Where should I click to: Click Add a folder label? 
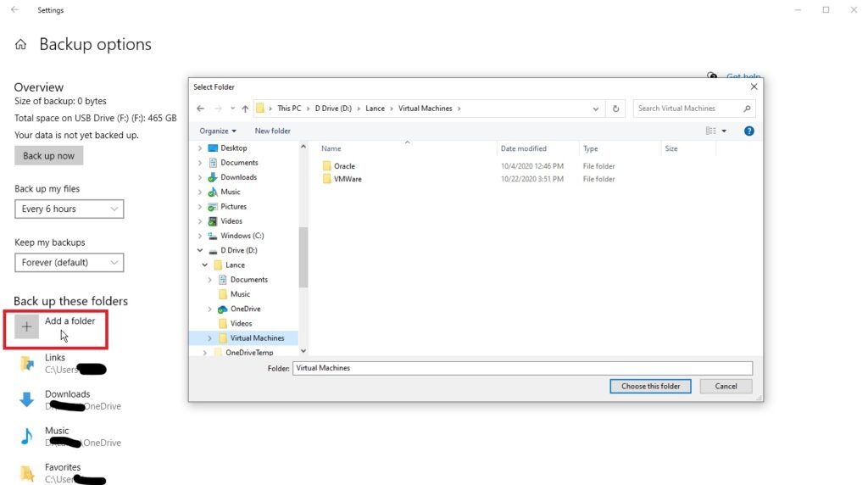coord(70,321)
